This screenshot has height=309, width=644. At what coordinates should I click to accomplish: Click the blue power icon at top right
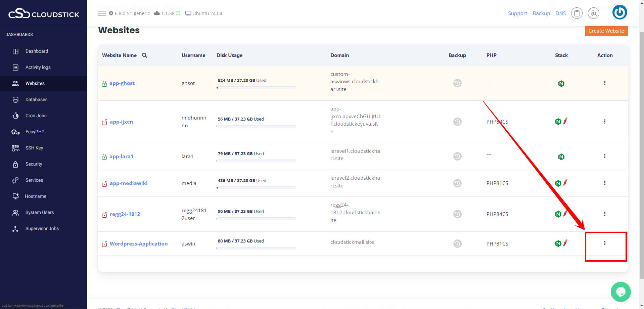point(619,13)
